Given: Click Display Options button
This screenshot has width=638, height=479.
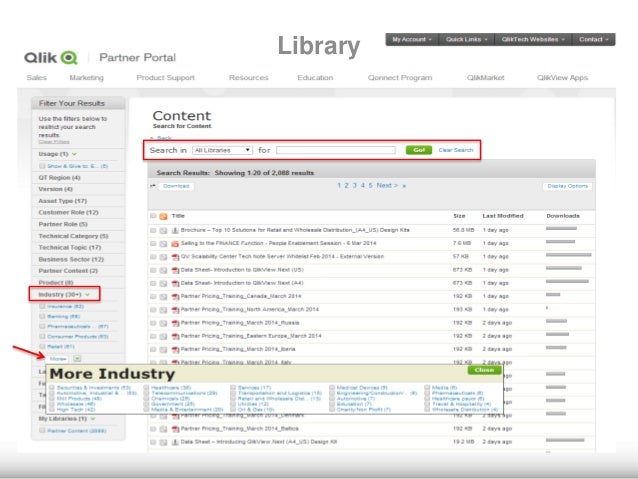Looking at the screenshot, I should (568, 186).
